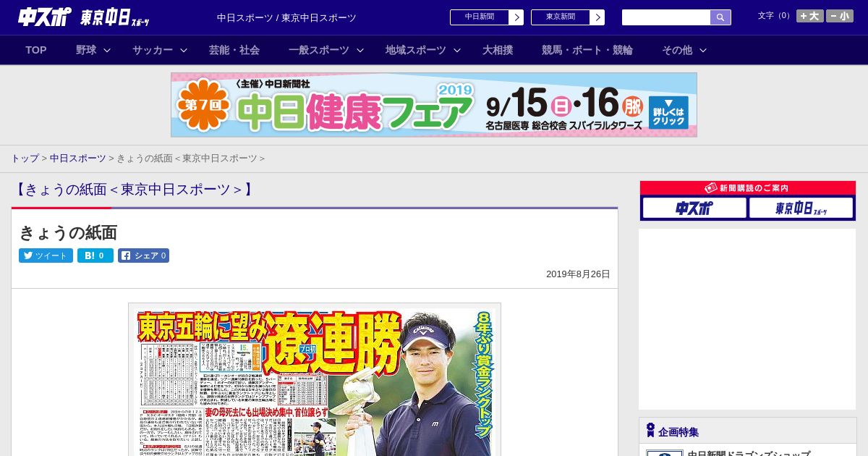The image size is (868, 456).
Task: Open the 野球 navigation menu
Action: tap(86, 50)
